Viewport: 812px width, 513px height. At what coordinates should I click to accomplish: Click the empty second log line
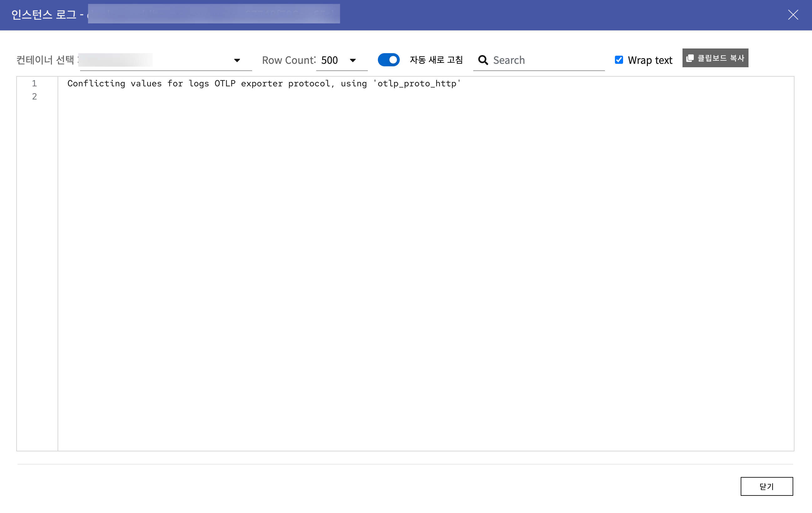point(236,96)
